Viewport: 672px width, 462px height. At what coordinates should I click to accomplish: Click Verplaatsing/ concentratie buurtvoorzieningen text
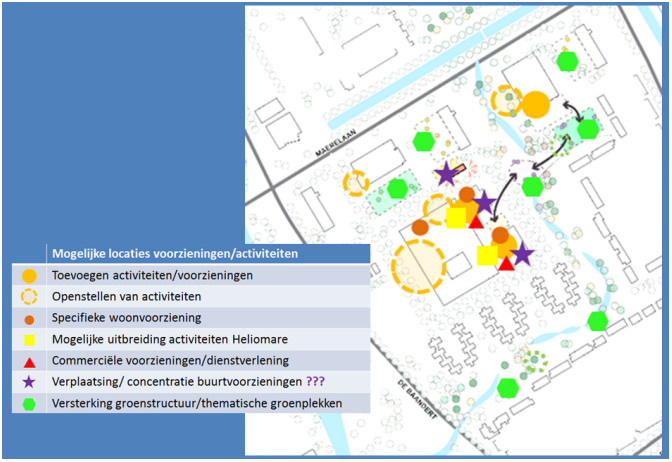[x=177, y=382]
